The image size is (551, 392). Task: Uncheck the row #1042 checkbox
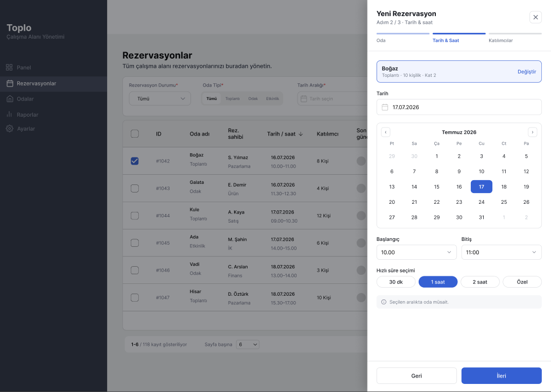[135, 161]
